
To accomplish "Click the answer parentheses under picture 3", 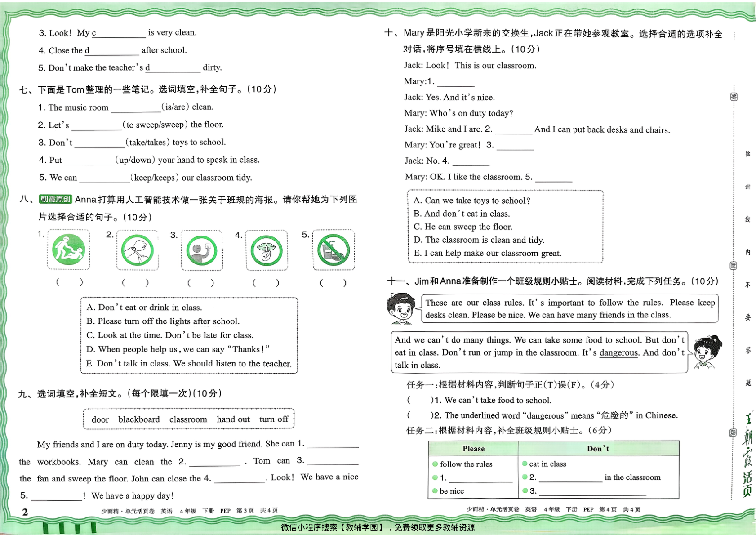I will click(200, 283).
